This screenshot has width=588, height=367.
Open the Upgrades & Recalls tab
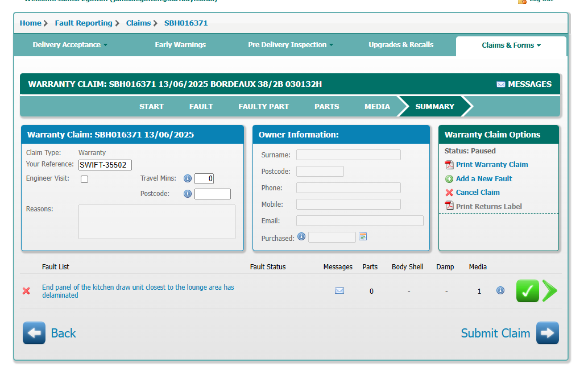click(x=401, y=45)
